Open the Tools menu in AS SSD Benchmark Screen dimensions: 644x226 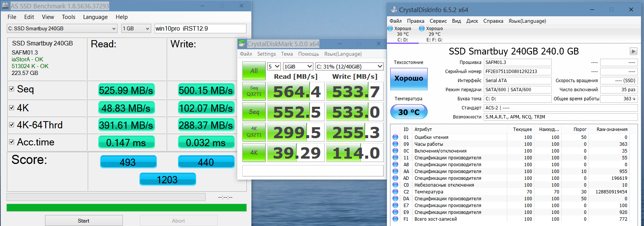pos(68,17)
